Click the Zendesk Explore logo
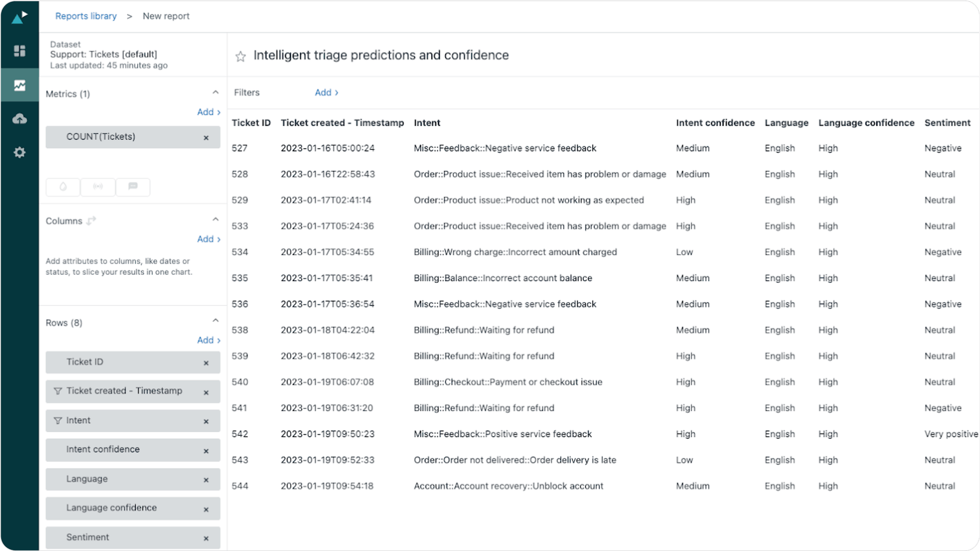Viewport: 980px width, 551px height. [x=19, y=17]
